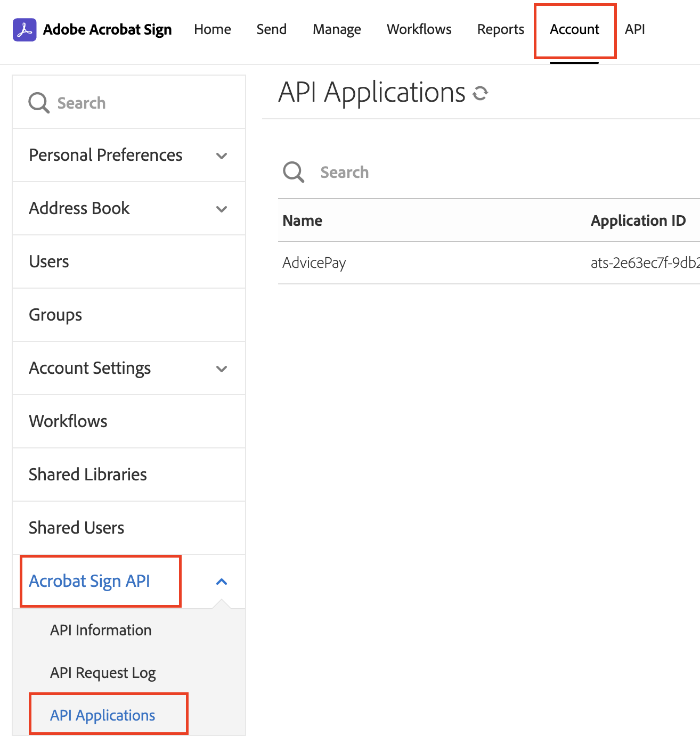The image size is (700, 736).
Task: Go to the Manage tab
Action: pos(337,30)
